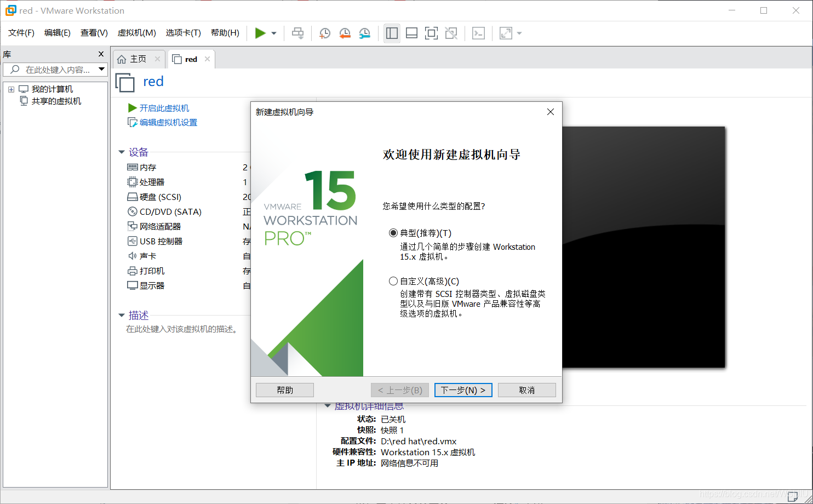This screenshot has width=813, height=504.
Task: Click the description text field placeholder
Action: click(181, 329)
